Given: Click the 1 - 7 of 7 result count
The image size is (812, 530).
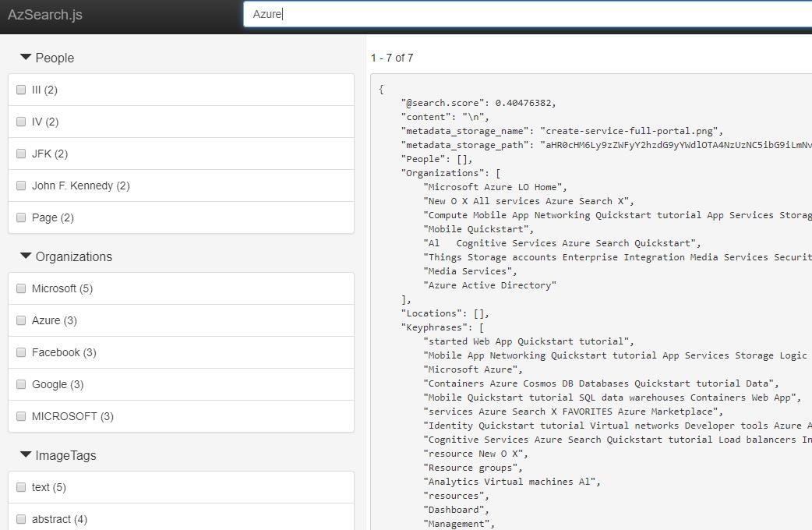Looking at the screenshot, I should (x=392, y=58).
